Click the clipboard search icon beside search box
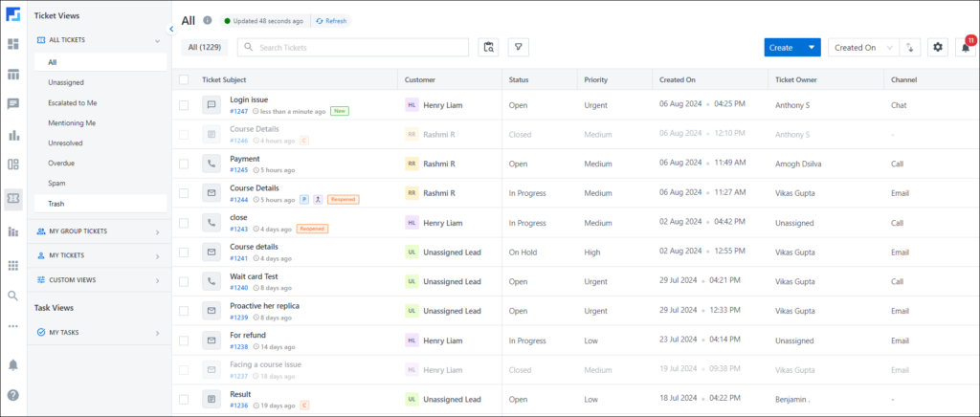The height and width of the screenshot is (417, 980). click(489, 48)
